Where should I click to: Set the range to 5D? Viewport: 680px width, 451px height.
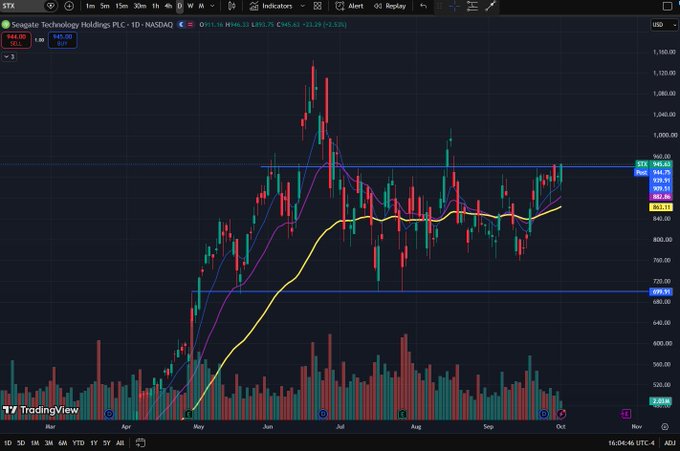[x=21, y=443]
